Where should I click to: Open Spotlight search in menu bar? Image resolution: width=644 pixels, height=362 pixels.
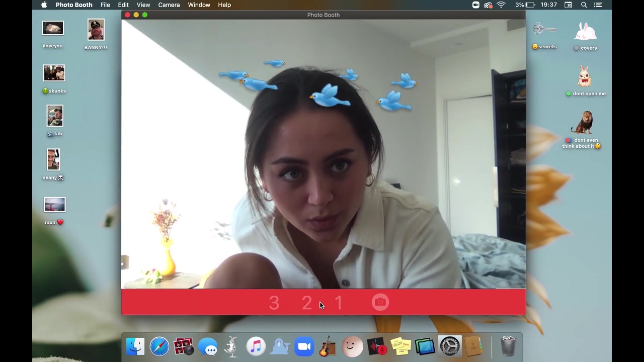pyautogui.click(x=584, y=5)
